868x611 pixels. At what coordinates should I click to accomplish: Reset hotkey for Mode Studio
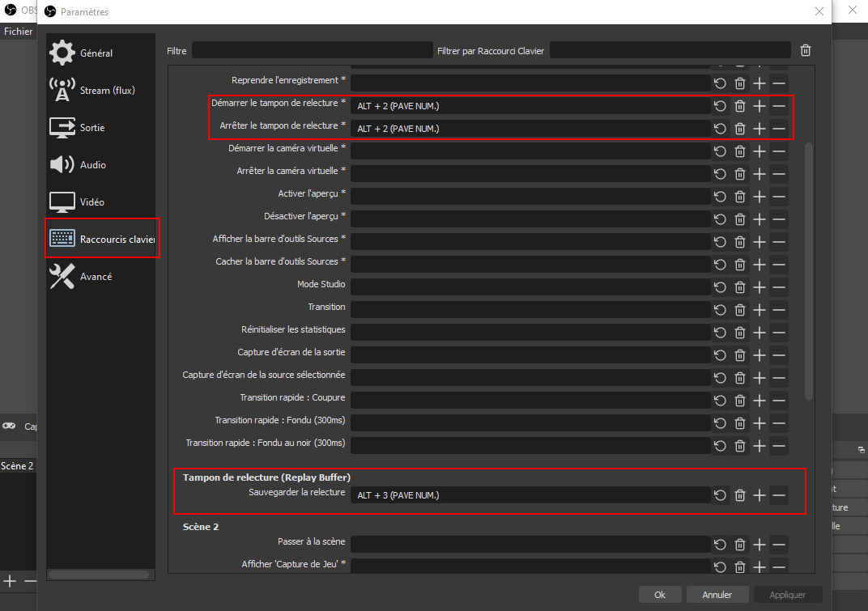click(720, 288)
